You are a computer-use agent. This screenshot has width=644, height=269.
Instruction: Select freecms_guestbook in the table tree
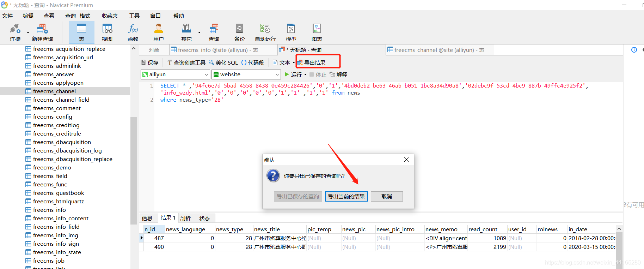click(x=59, y=193)
